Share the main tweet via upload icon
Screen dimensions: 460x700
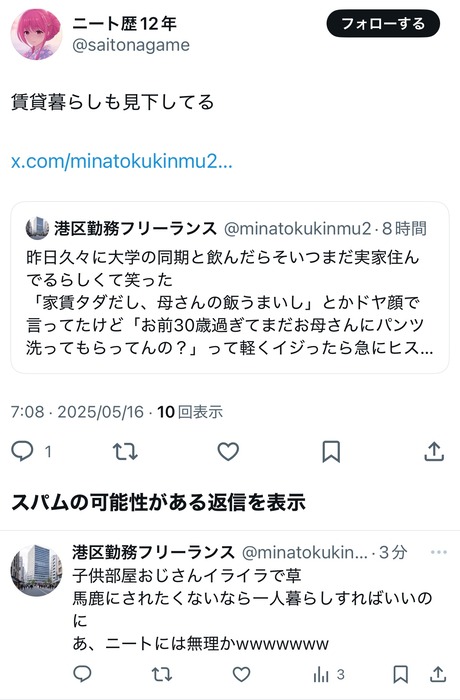coord(434,451)
